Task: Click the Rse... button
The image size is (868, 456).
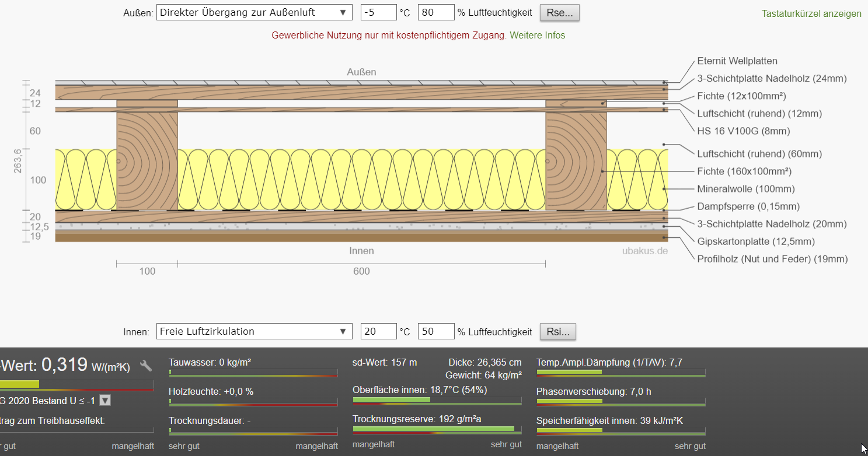Action: click(x=559, y=12)
